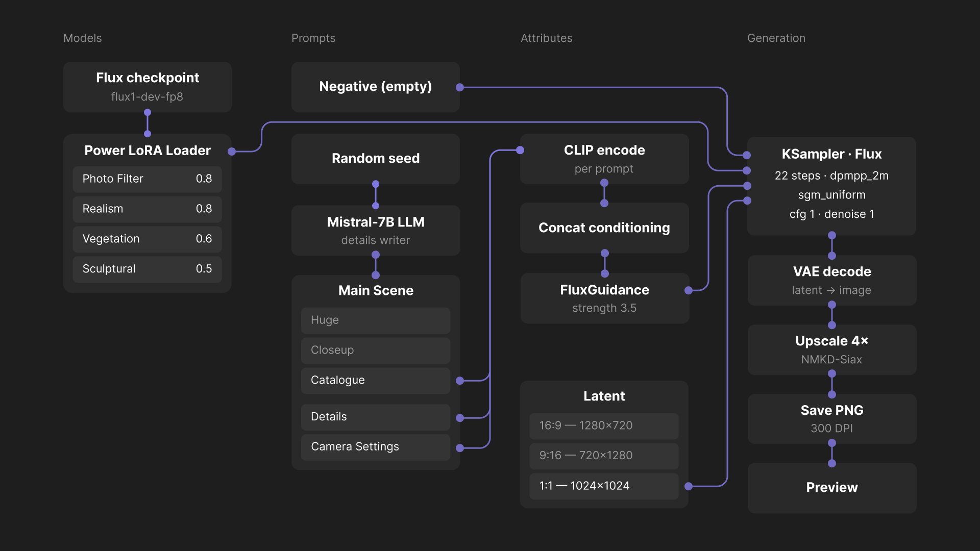The image size is (980, 551).
Task: Enable the Vegetation LoRA entry
Action: click(147, 239)
